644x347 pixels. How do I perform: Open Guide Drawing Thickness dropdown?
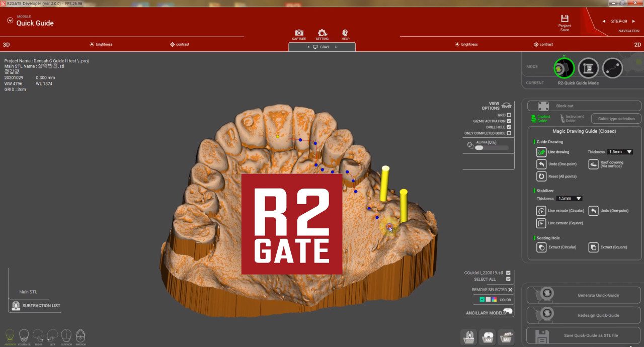pyautogui.click(x=620, y=152)
